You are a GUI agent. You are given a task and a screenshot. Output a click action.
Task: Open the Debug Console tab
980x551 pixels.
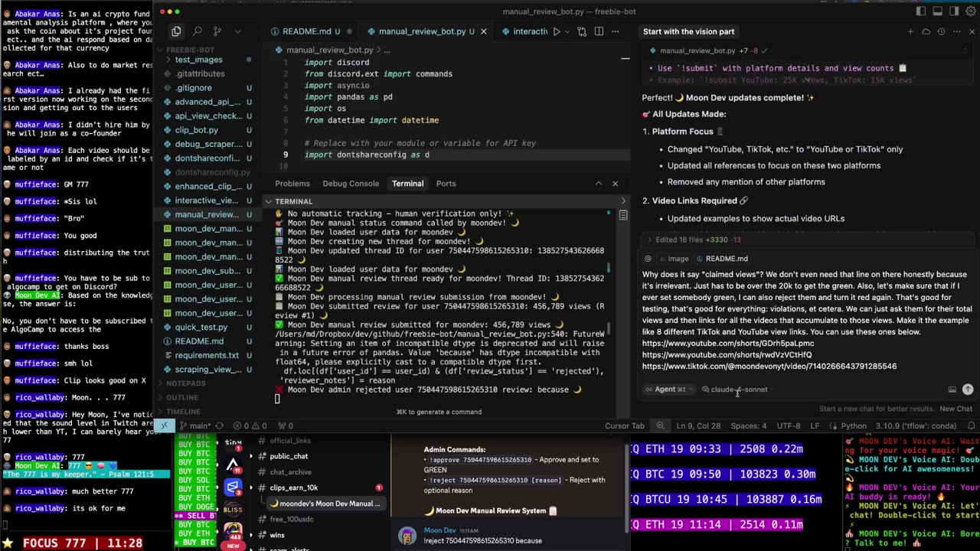tap(351, 184)
